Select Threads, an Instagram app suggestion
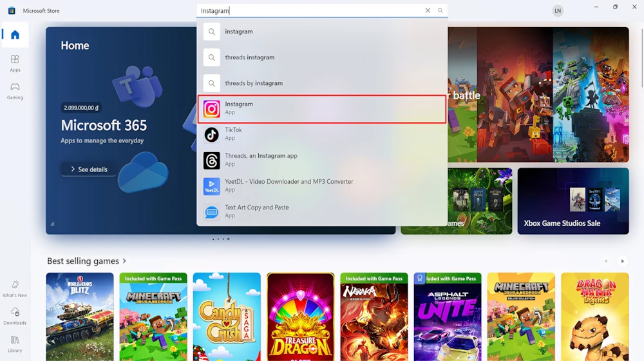The image size is (644, 361). point(322,161)
